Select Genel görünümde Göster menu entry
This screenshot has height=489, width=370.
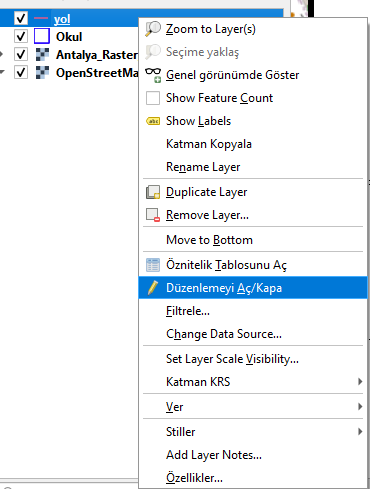coord(253,75)
